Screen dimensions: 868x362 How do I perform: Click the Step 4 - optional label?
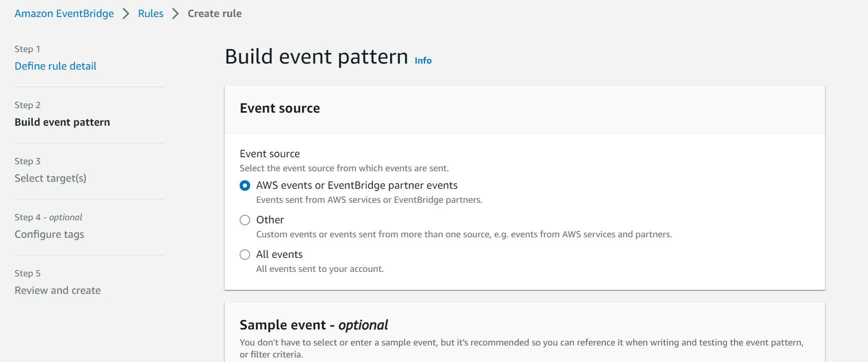(x=48, y=217)
